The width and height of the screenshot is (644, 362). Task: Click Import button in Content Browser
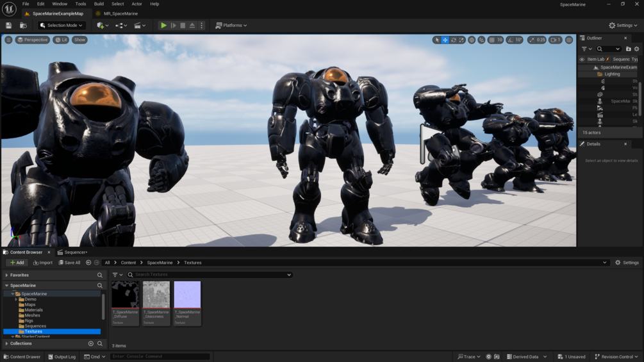coord(43,263)
